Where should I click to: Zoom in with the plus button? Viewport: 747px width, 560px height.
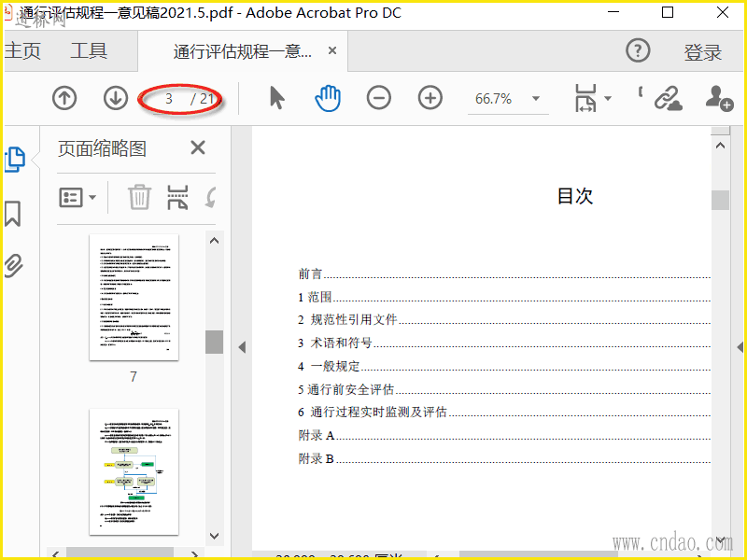430,98
